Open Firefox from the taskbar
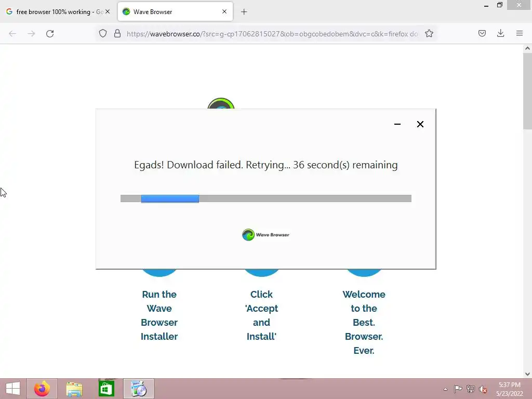Viewport: 532px width, 399px height. click(x=42, y=389)
